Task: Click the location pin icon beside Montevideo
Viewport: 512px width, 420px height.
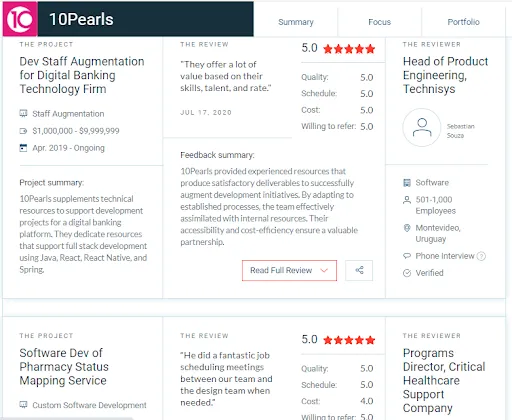Action: (x=407, y=228)
